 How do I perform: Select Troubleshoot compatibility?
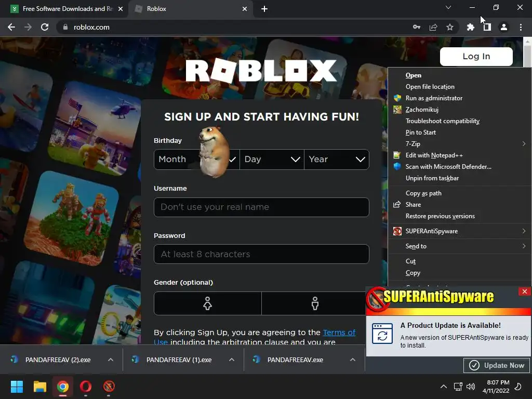point(459,121)
